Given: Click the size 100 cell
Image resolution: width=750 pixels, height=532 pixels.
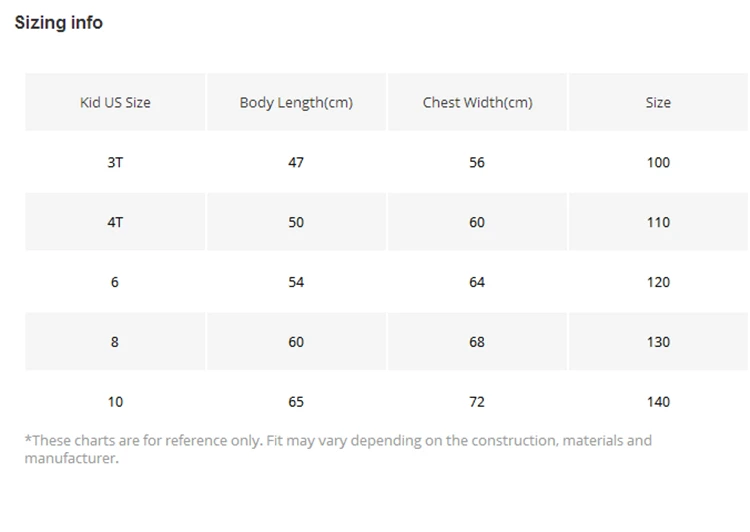Looking at the screenshot, I should [x=658, y=162].
